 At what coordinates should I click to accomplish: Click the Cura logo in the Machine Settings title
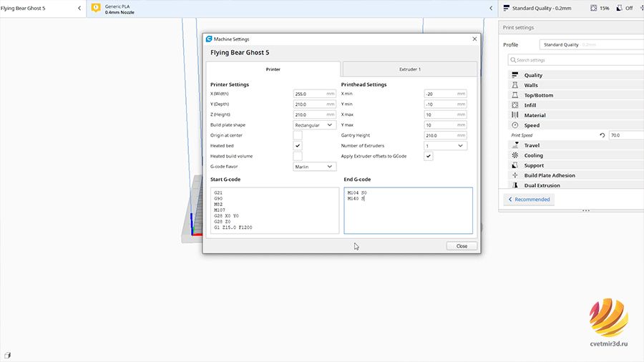pyautogui.click(x=209, y=39)
